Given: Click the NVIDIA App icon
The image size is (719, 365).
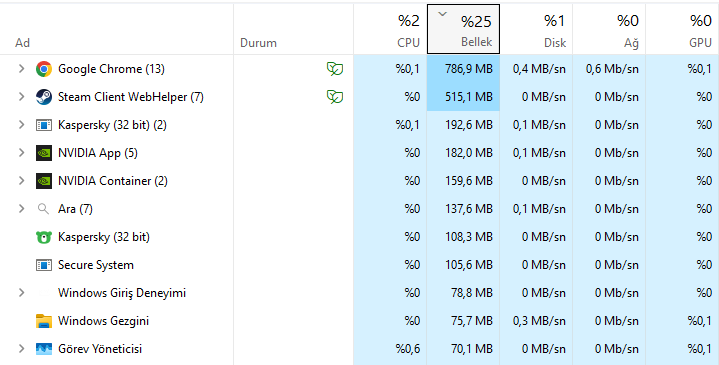Looking at the screenshot, I should 44,153.
